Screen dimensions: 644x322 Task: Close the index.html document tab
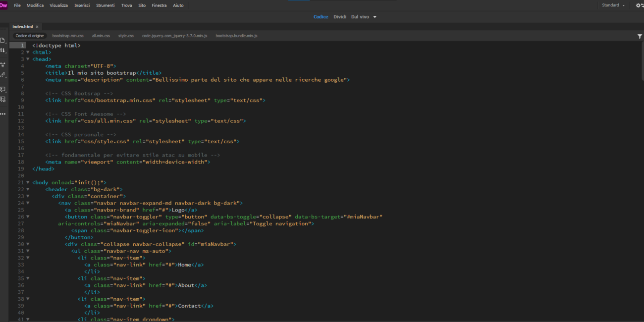(x=37, y=27)
